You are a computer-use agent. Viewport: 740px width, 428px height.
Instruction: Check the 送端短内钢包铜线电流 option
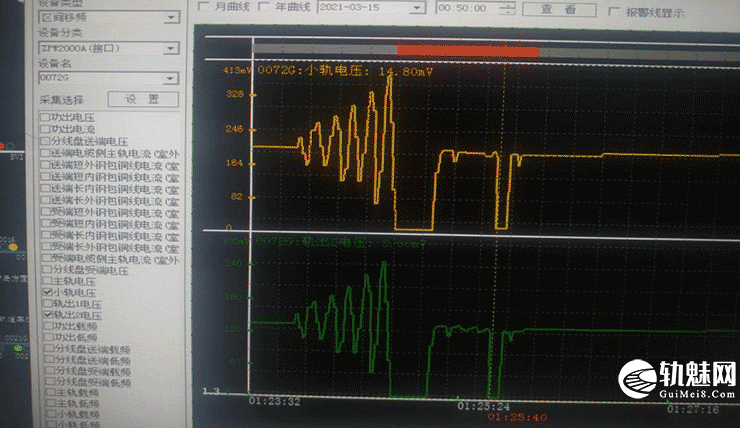tap(45, 176)
